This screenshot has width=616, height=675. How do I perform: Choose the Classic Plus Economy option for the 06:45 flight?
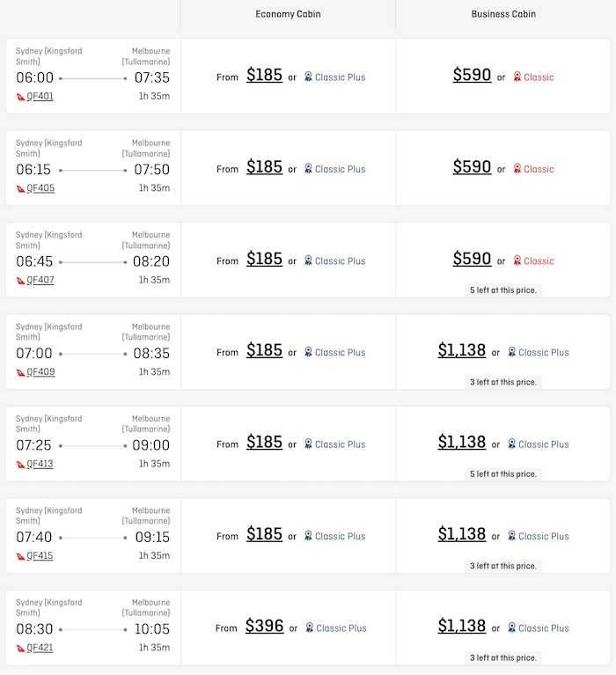[335, 260]
